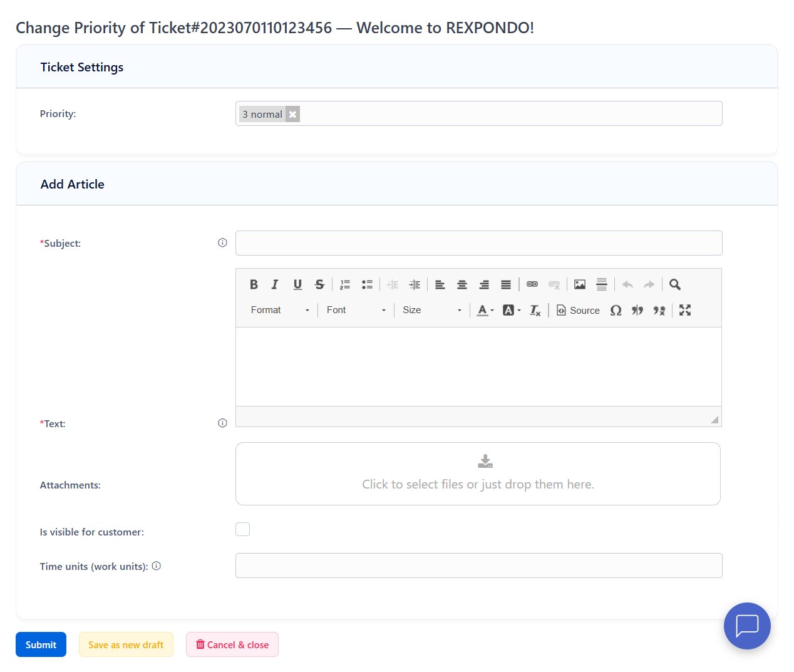Insert a bulleted list
This screenshot has height=672, width=794.
[367, 284]
